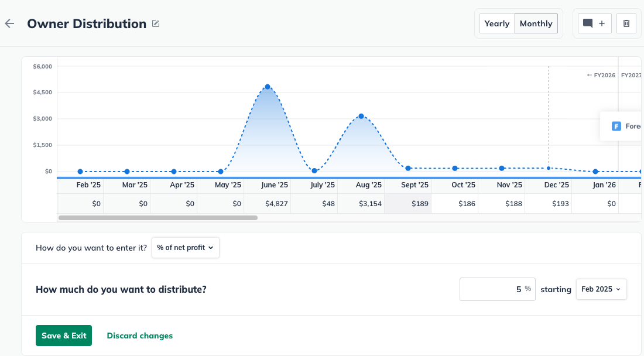Click the back arrow icon
644x356 pixels.
click(9, 23)
